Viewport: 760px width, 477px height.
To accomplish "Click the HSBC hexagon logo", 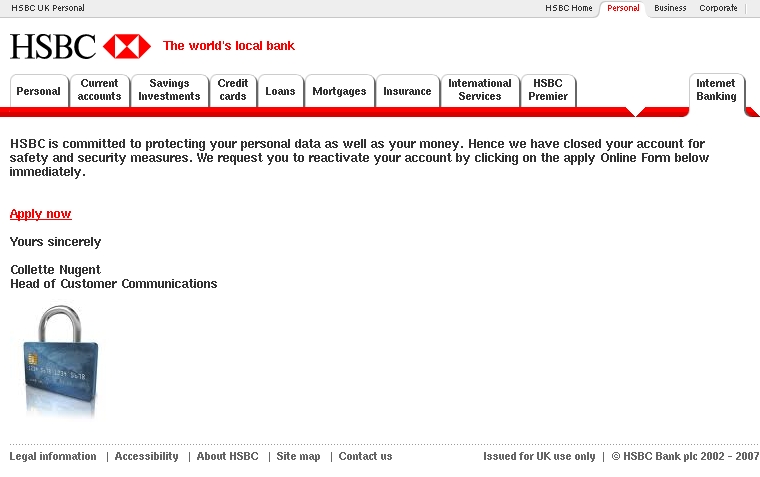I will pos(127,46).
